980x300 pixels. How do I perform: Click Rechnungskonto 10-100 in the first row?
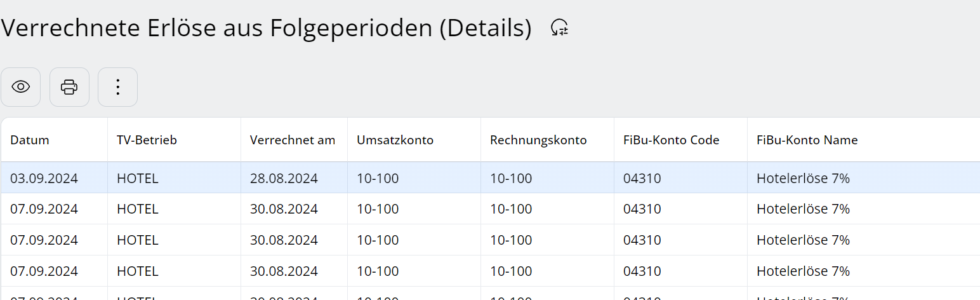click(x=511, y=179)
